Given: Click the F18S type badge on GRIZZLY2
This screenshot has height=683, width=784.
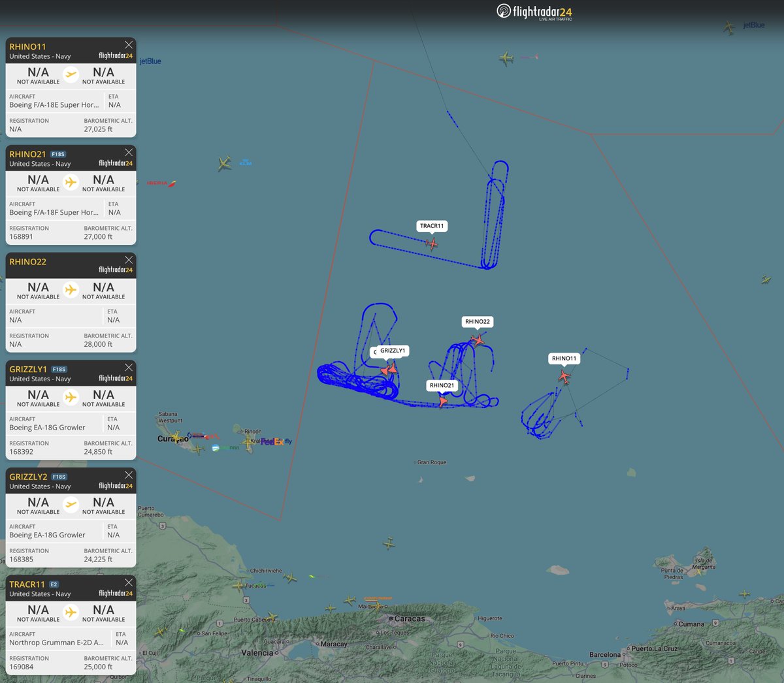Looking at the screenshot, I should tap(59, 477).
